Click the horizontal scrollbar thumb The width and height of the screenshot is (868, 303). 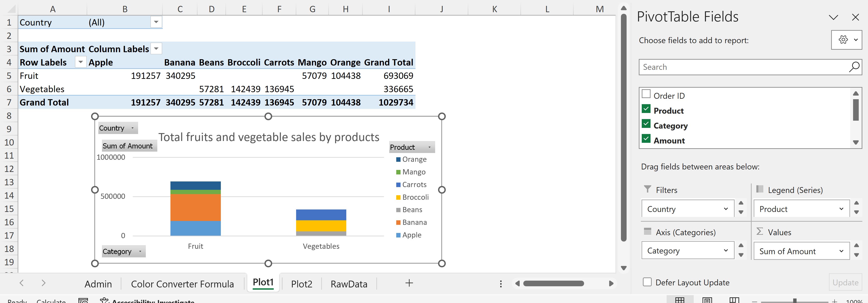pyautogui.click(x=553, y=284)
